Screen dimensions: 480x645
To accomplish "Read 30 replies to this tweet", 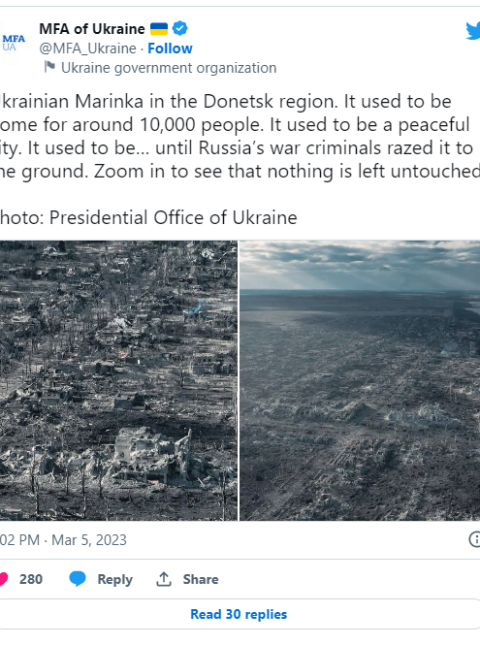I will pos(239,614).
